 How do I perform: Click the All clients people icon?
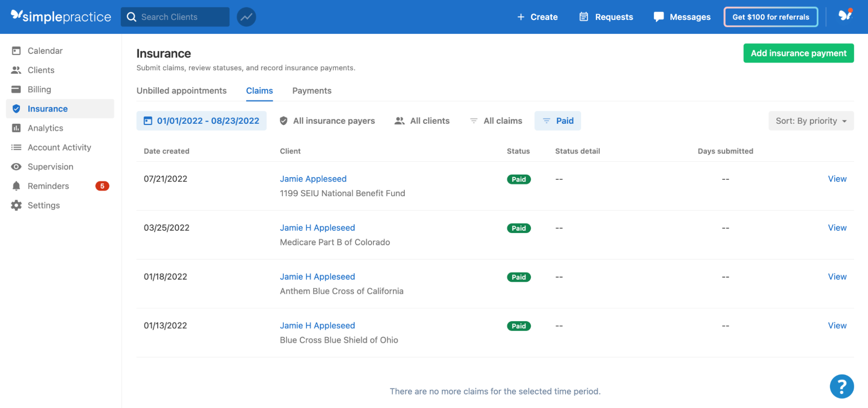pos(399,121)
